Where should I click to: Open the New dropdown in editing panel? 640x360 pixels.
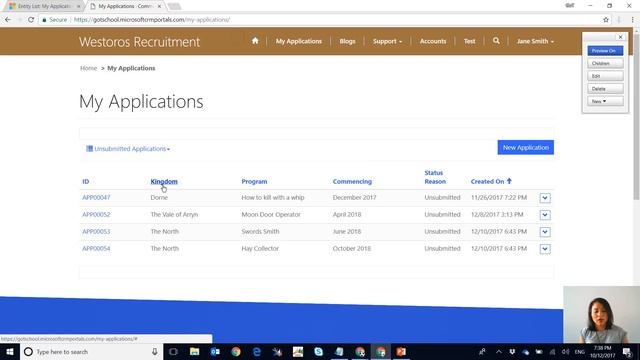pos(605,101)
